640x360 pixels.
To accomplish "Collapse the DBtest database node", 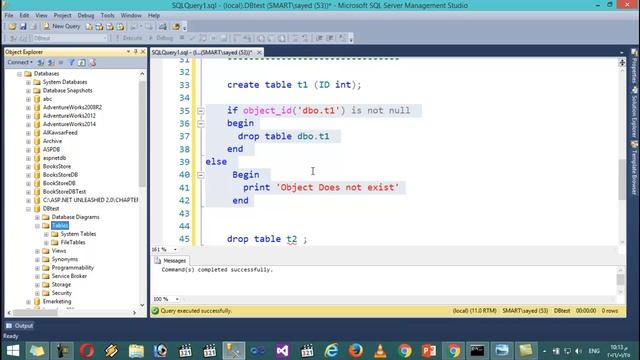I will 28,209.
